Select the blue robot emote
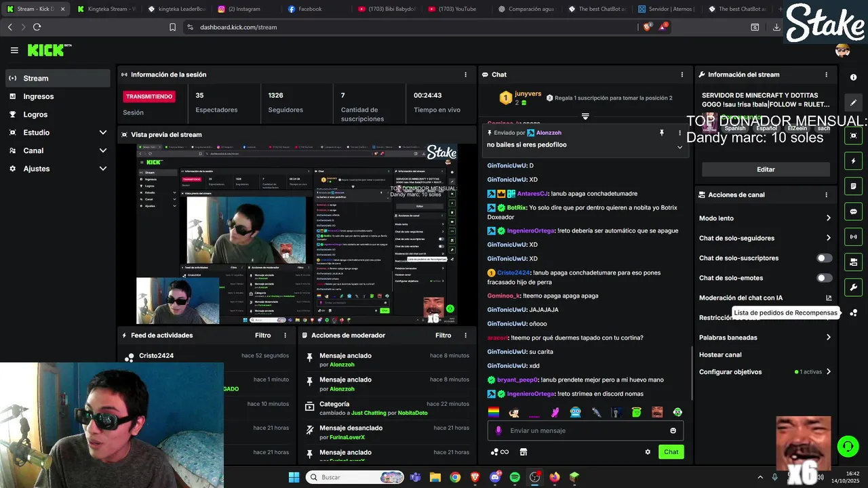This screenshot has height=488, width=868. pyautogui.click(x=575, y=412)
